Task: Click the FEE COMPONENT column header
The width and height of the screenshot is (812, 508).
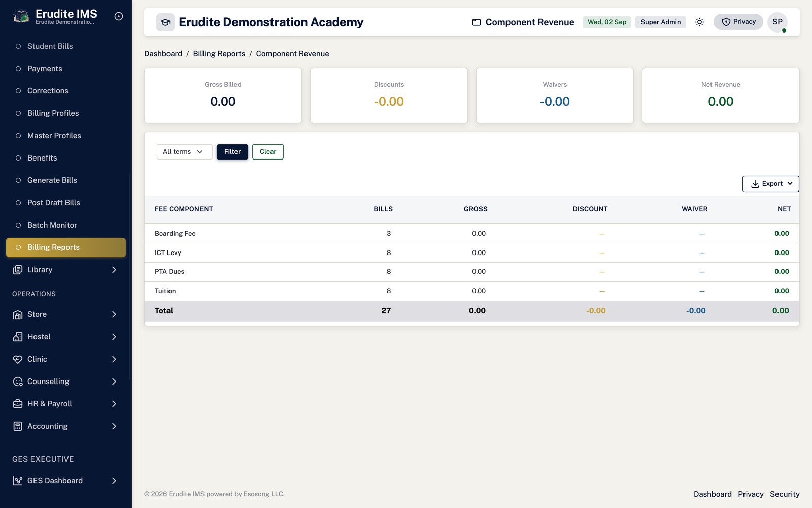Action: [184, 209]
